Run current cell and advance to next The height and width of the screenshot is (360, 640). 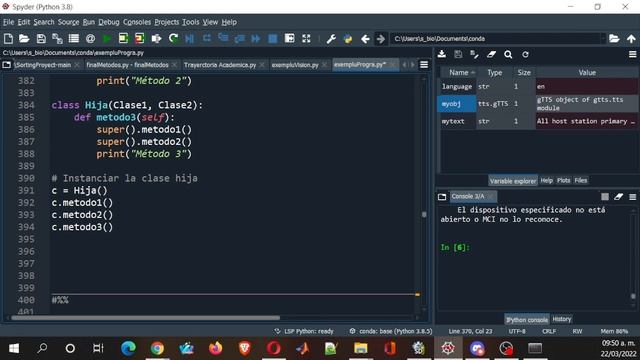tap(140, 38)
